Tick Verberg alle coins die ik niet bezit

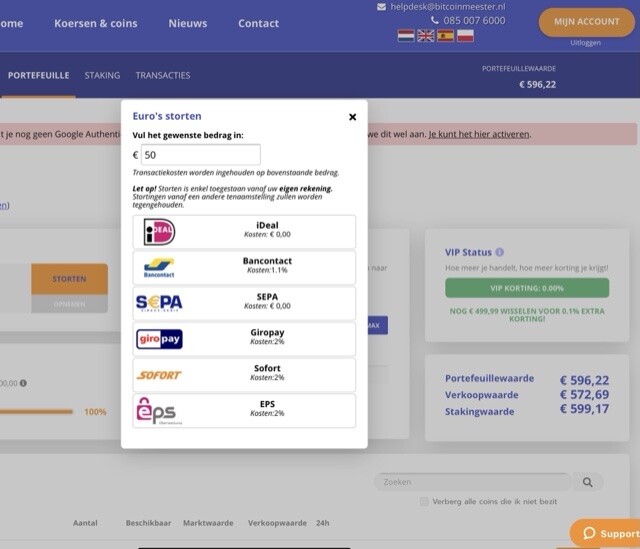tap(424, 501)
